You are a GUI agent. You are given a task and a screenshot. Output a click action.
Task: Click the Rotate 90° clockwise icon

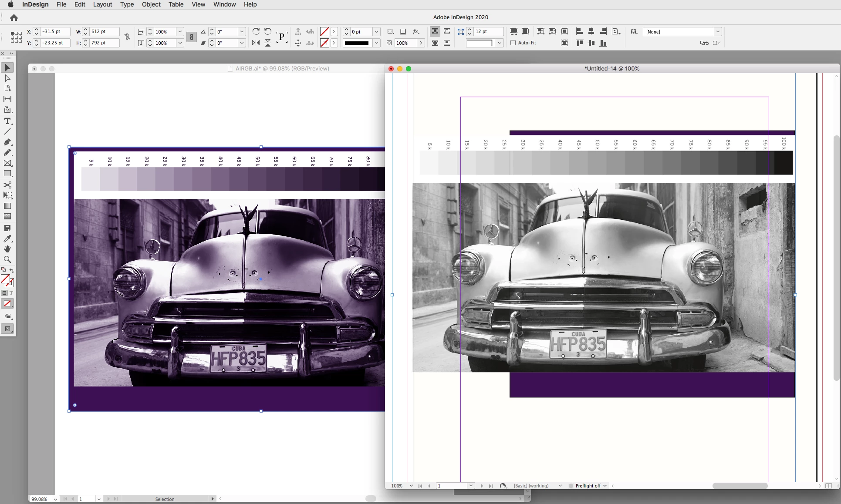coord(256,31)
